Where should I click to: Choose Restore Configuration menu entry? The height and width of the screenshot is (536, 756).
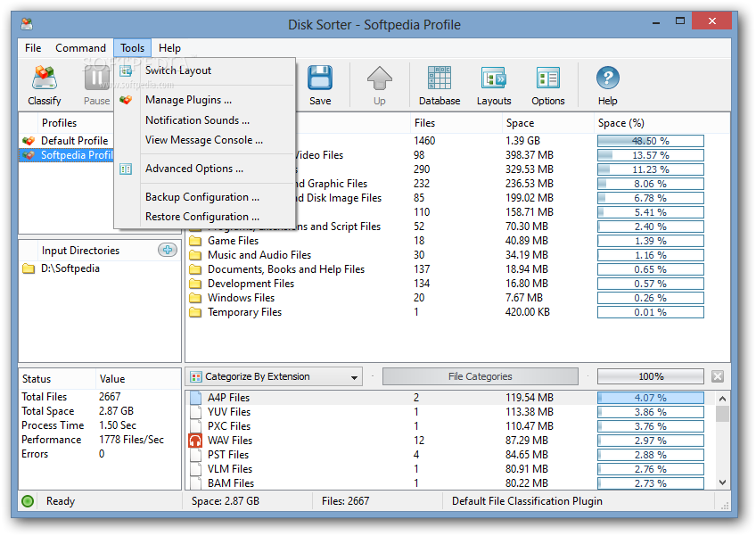point(204,217)
